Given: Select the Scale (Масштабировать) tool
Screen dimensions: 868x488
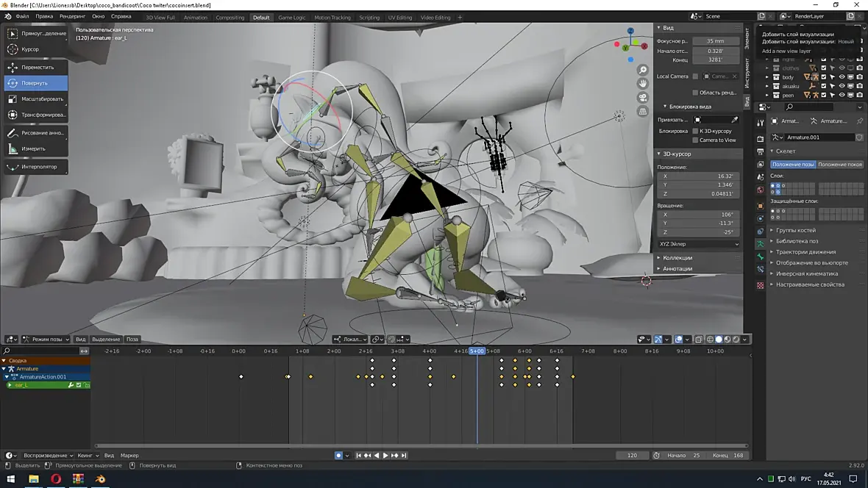Looking at the screenshot, I should [x=35, y=98].
